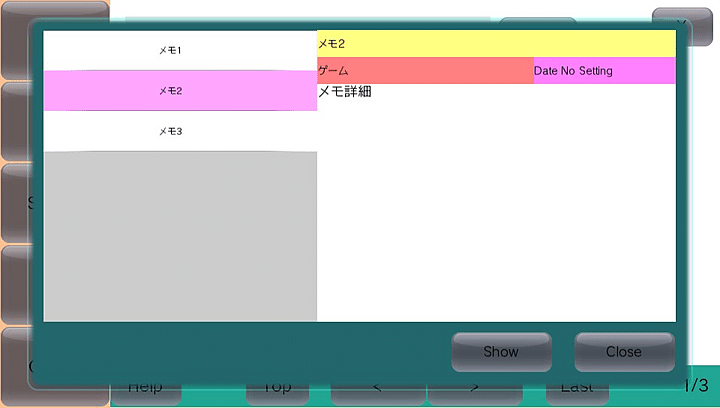Select the highlighted メモ2 list entry
This screenshot has width=720, height=408.
[180, 90]
